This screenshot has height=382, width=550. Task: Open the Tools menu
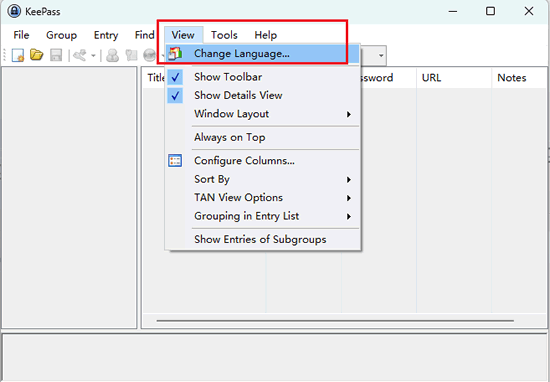[224, 35]
